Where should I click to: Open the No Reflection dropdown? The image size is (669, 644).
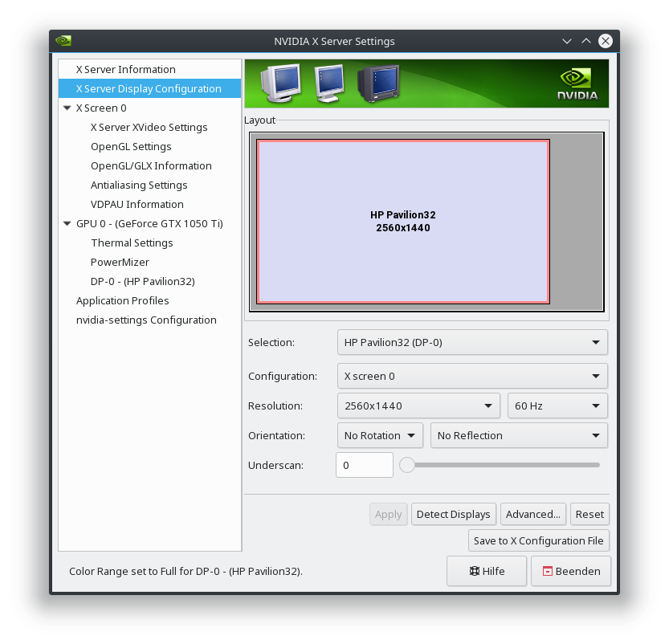click(520, 435)
